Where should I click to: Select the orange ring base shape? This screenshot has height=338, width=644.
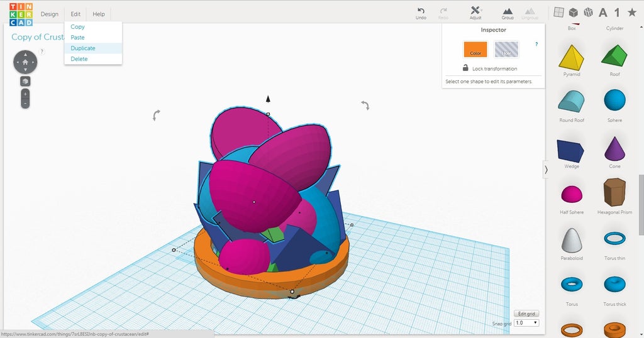[x=271, y=284]
